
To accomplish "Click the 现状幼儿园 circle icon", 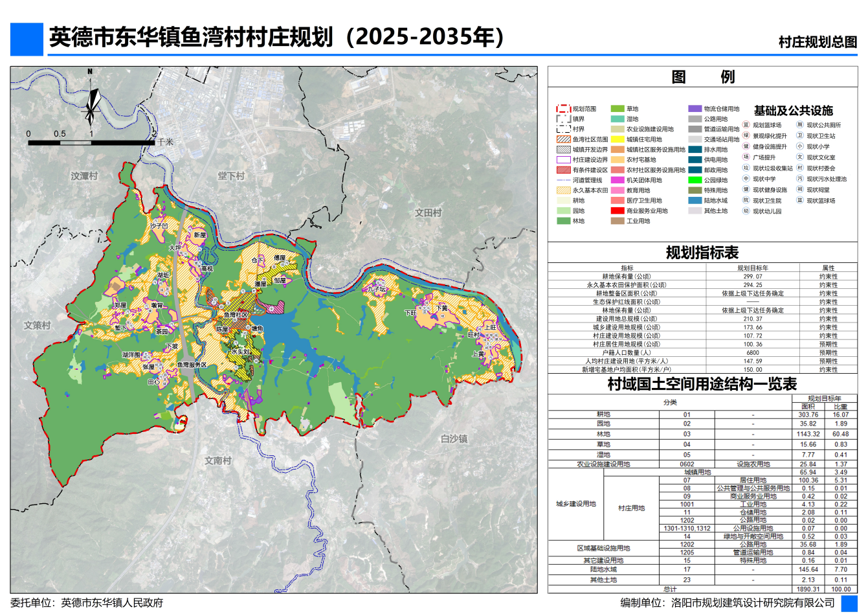I will click(746, 211).
